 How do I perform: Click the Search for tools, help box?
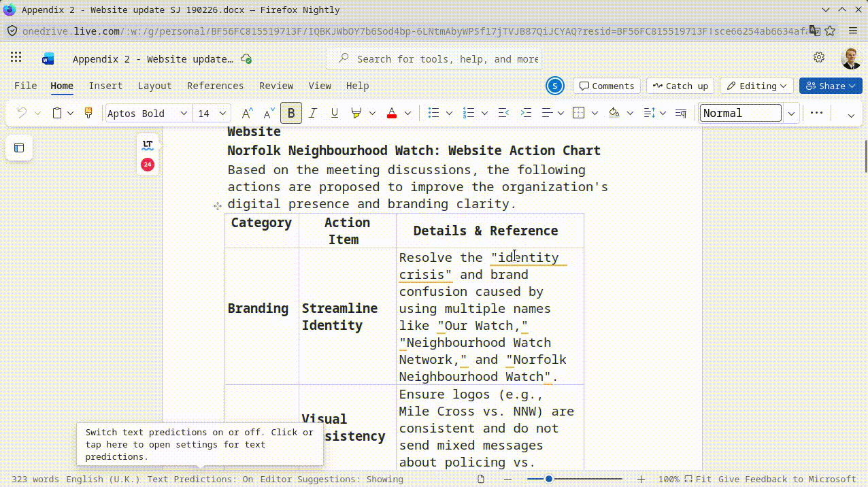point(447,59)
